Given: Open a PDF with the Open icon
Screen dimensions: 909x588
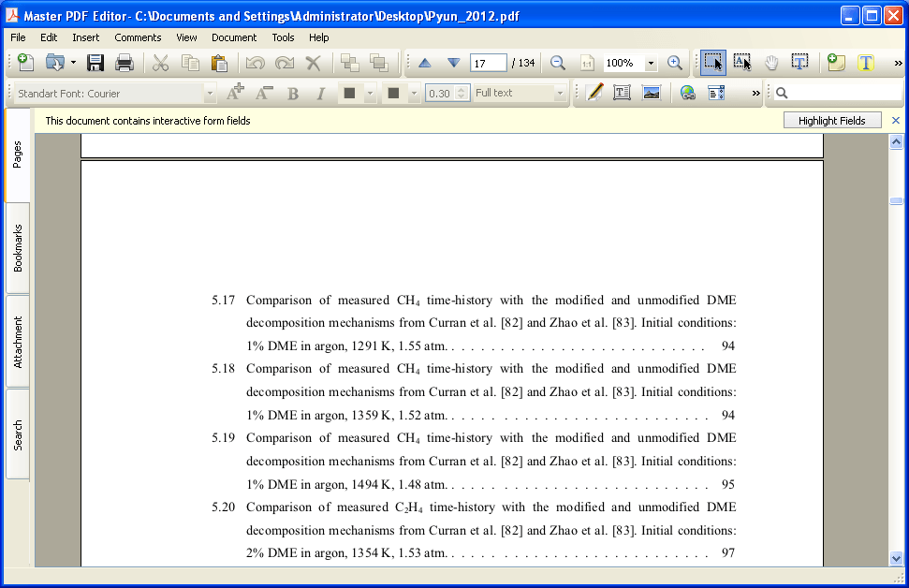Looking at the screenshot, I should [x=56, y=63].
